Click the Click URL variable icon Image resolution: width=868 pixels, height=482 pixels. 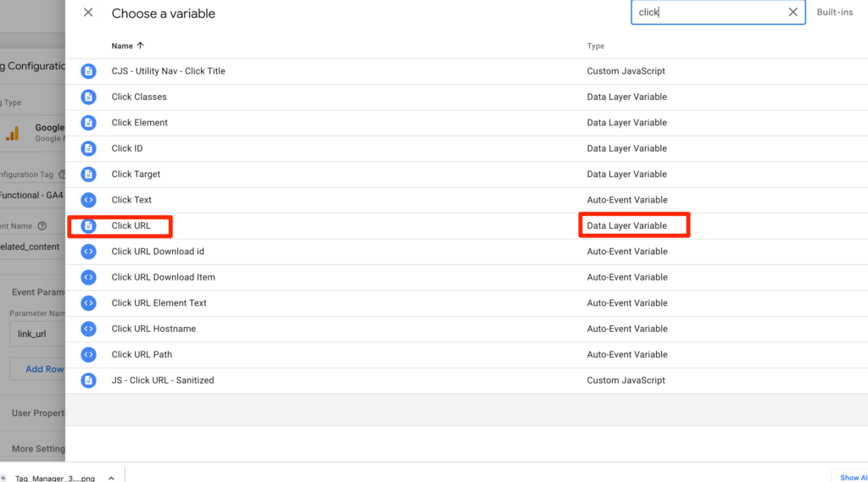click(x=88, y=226)
